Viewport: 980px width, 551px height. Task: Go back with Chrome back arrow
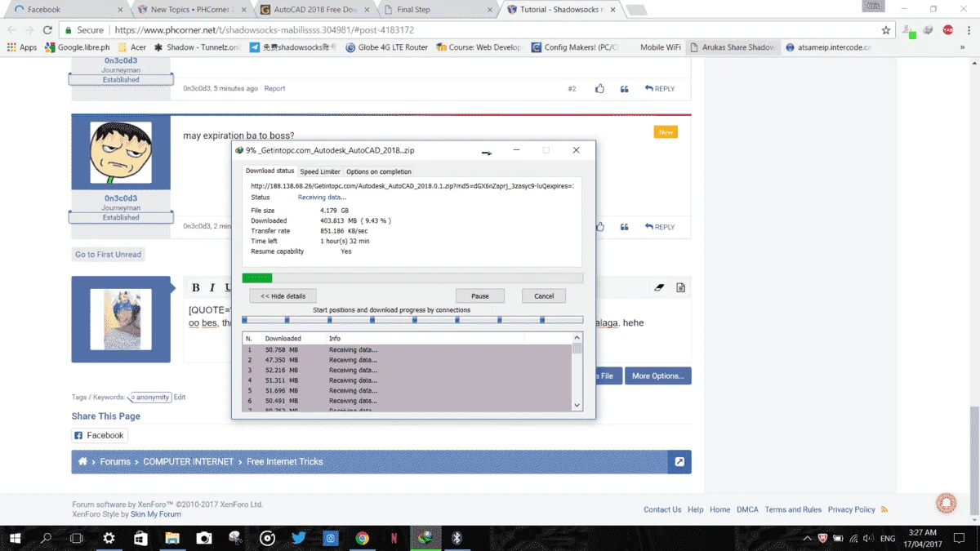coord(11,30)
